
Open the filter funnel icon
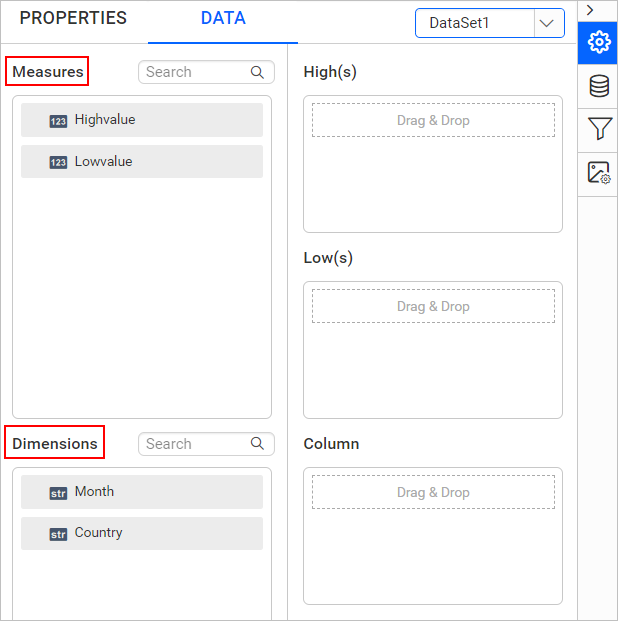(x=599, y=129)
